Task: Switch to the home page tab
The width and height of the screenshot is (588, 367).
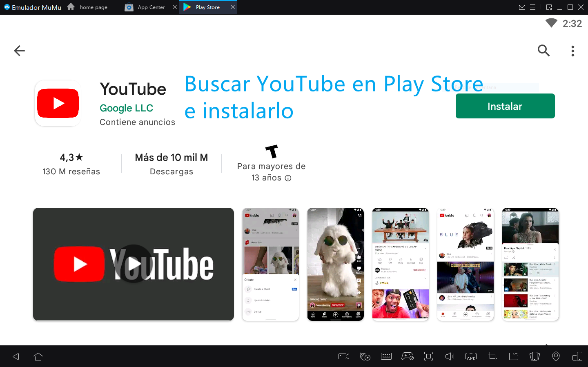Action: coord(93,7)
